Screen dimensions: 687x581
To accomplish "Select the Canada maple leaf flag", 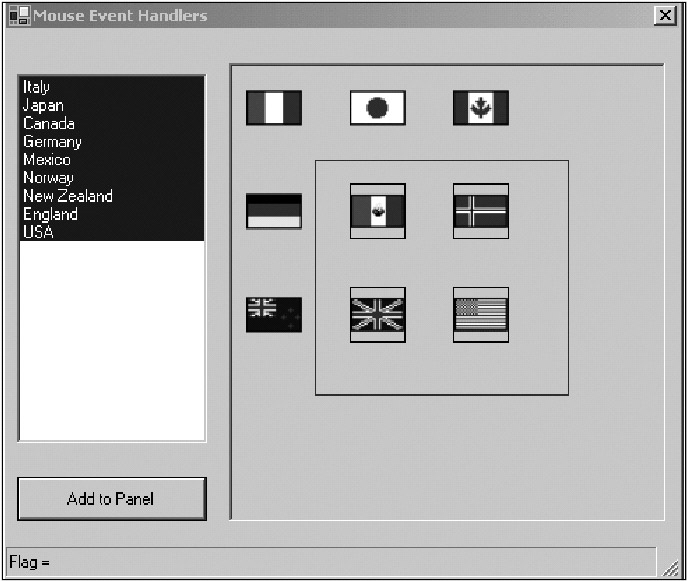I will pos(480,108).
